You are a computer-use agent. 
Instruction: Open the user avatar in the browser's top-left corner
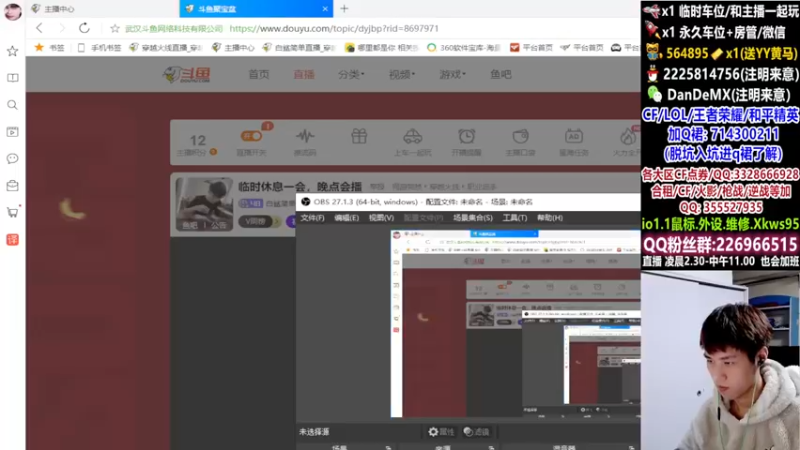point(13,11)
